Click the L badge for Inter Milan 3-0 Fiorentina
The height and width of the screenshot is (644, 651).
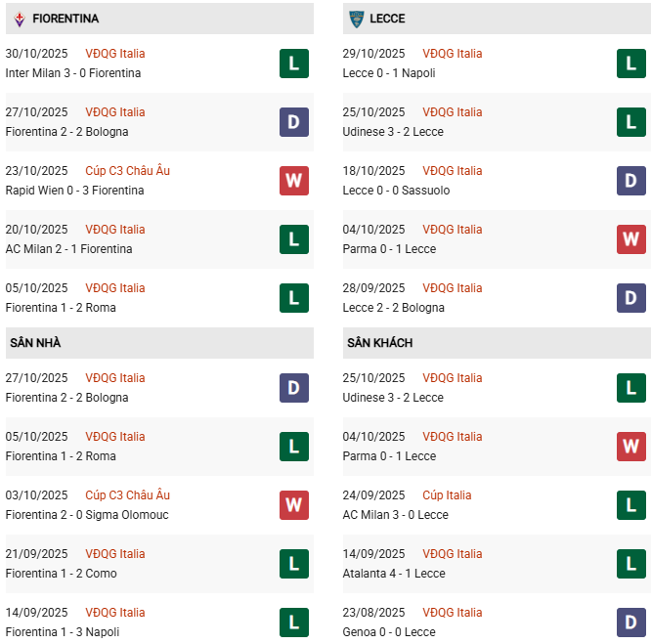294,64
